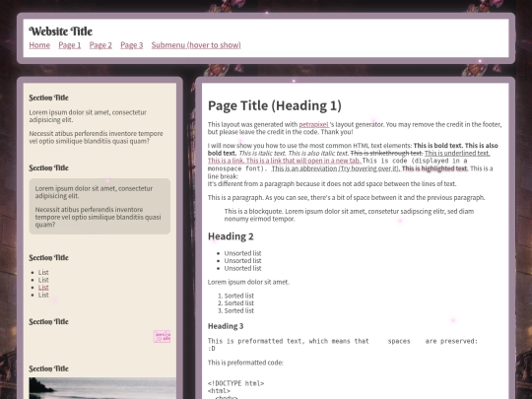Click the Heading 2 title
This screenshot has height=399, width=532.
pyautogui.click(x=231, y=236)
